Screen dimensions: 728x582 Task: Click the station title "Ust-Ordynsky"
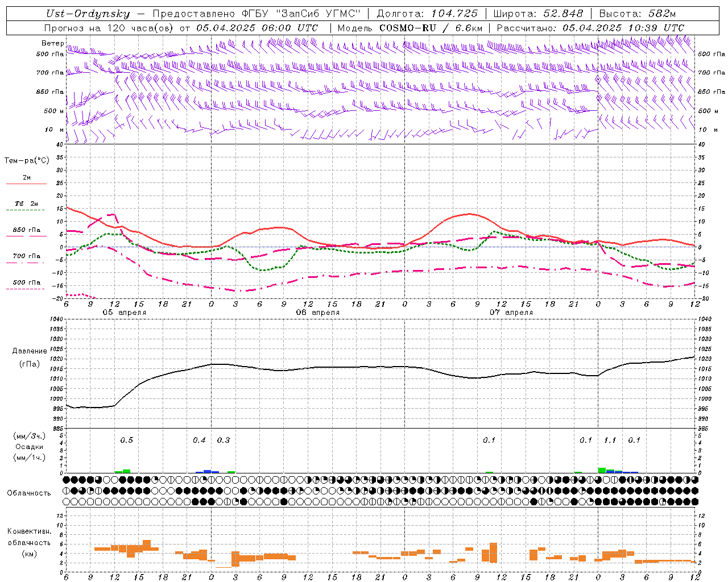coord(88,14)
